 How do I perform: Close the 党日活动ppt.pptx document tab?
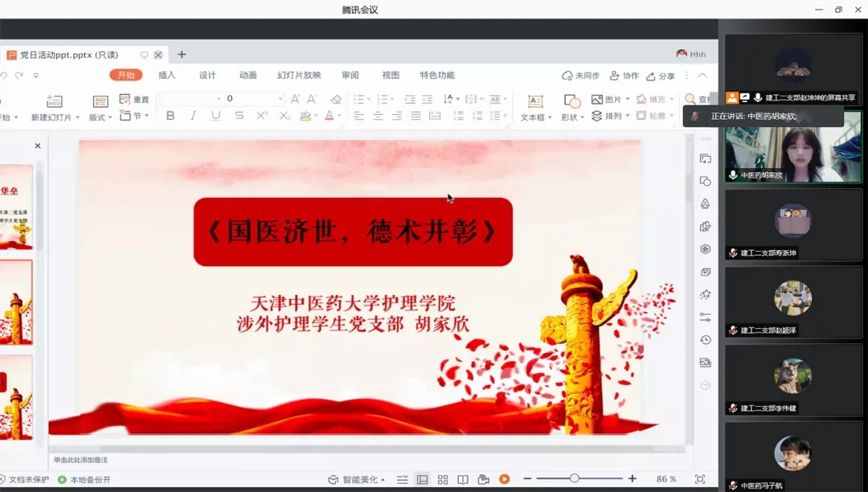158,55
